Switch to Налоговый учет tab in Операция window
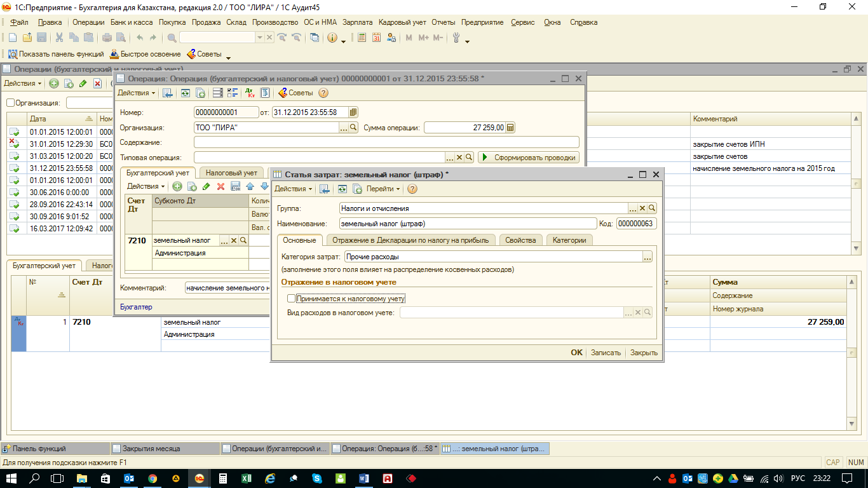The height and width of the screenshot is (488, 868). coord(231,172)
